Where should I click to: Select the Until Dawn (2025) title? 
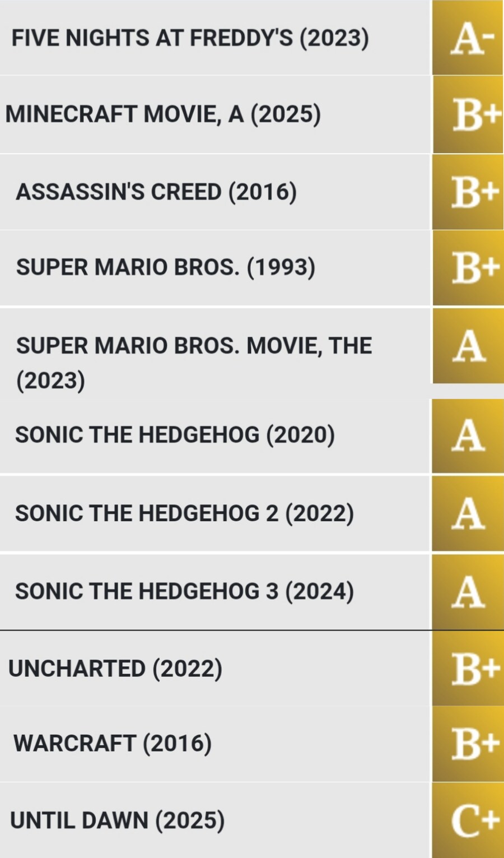[x=118, y=820]
